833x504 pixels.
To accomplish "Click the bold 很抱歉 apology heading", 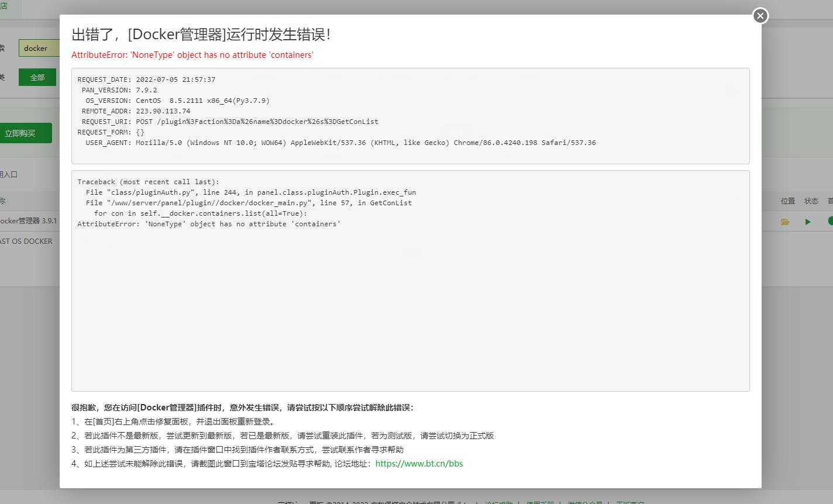I will point(242,408).
